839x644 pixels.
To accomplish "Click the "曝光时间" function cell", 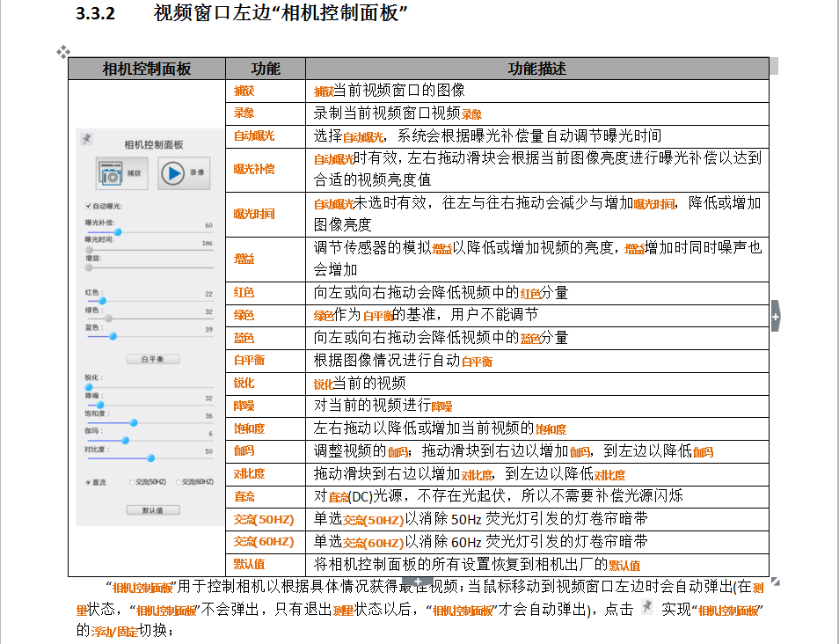I will pyautogui.click(x=266, y=214).
